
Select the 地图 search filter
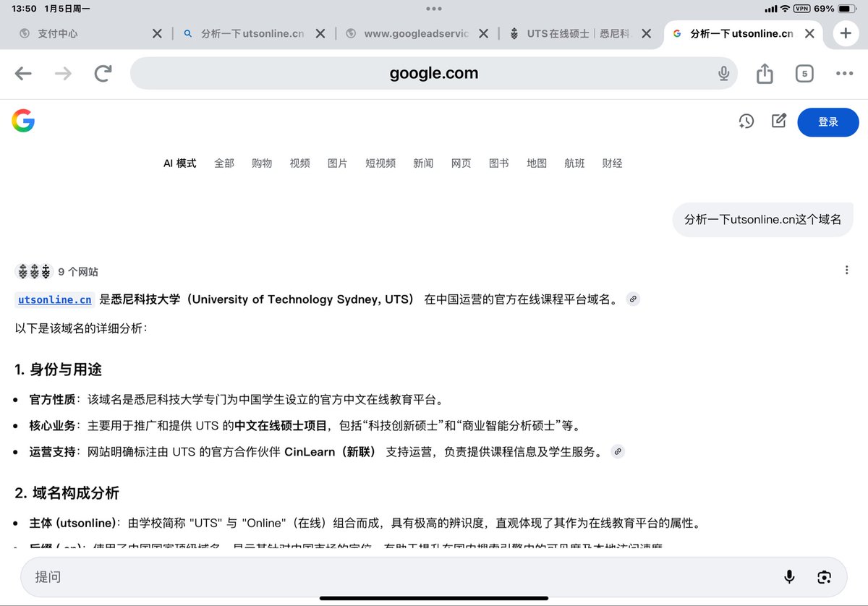pos(537,163)
